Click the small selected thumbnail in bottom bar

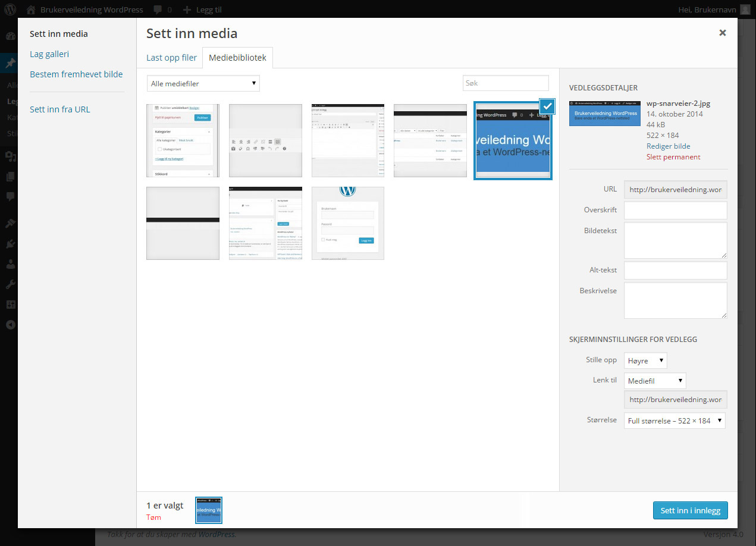coord(209,510)
